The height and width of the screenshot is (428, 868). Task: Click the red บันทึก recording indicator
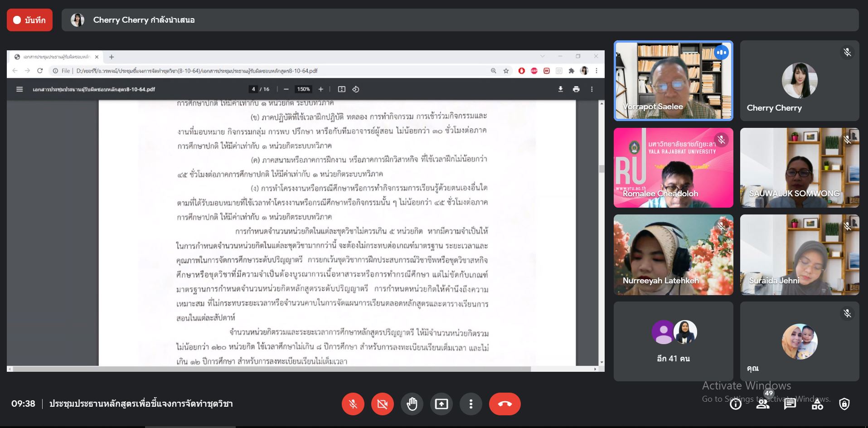point(29,20)
